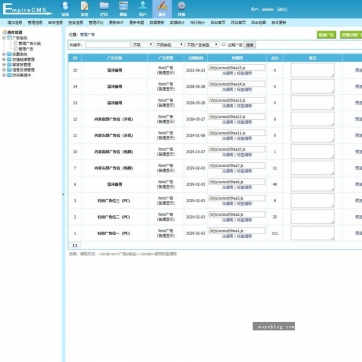Screen dimensions: 362x362
Task: Focus the 关键字 keyword input field
Action: 108,45
